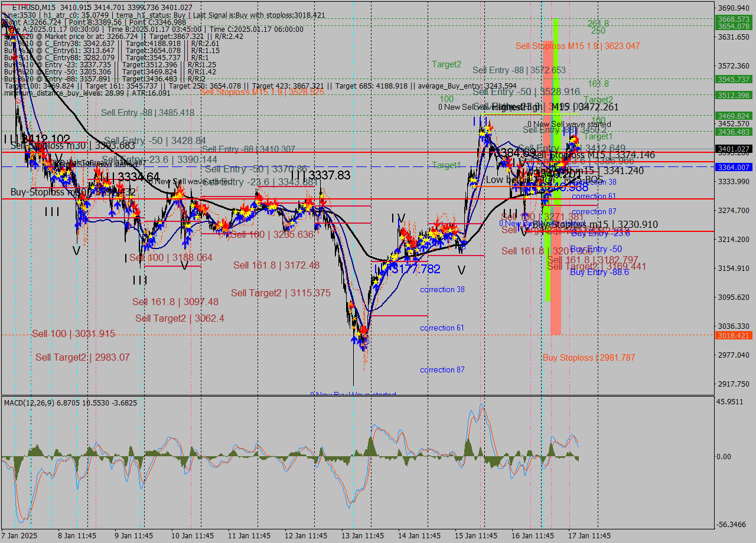Click the 3631.650 price axis label
756x543 pixels.
[x=734, y=37]
